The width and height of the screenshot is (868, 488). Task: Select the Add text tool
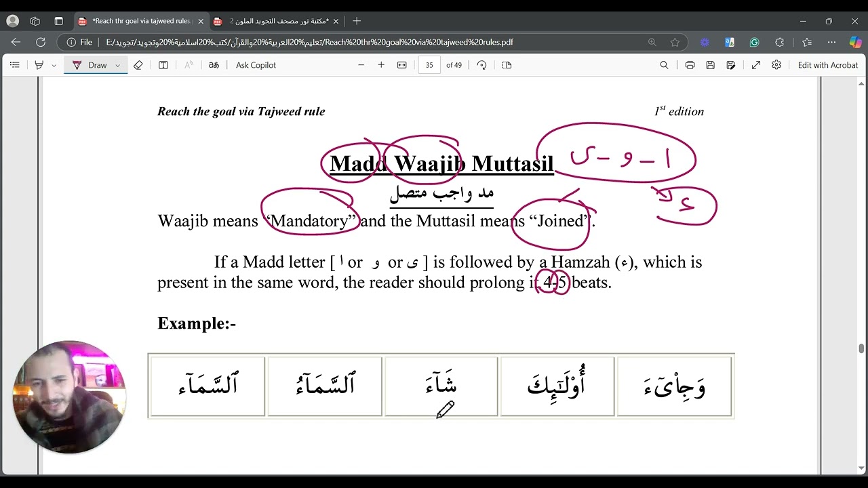[x=163, y=65]
